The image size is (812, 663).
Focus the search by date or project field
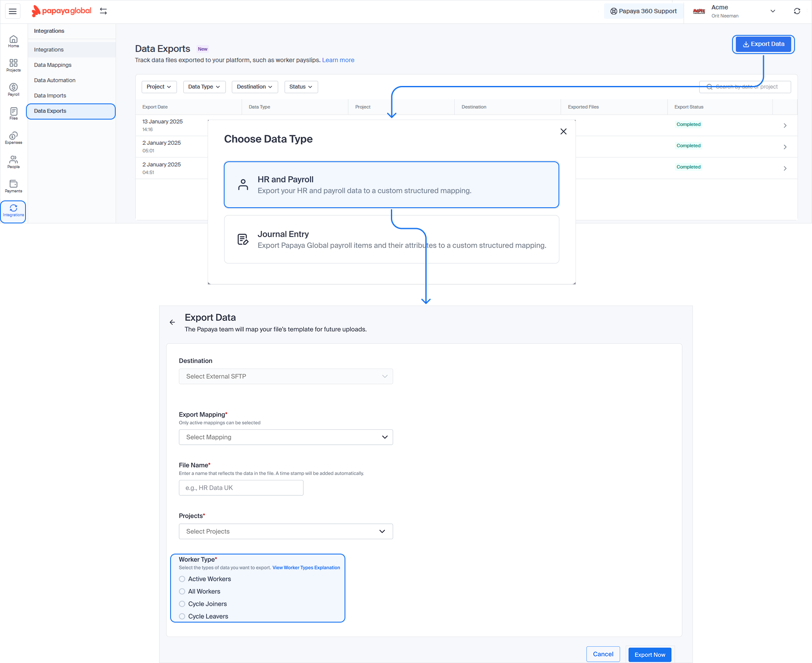745,87
